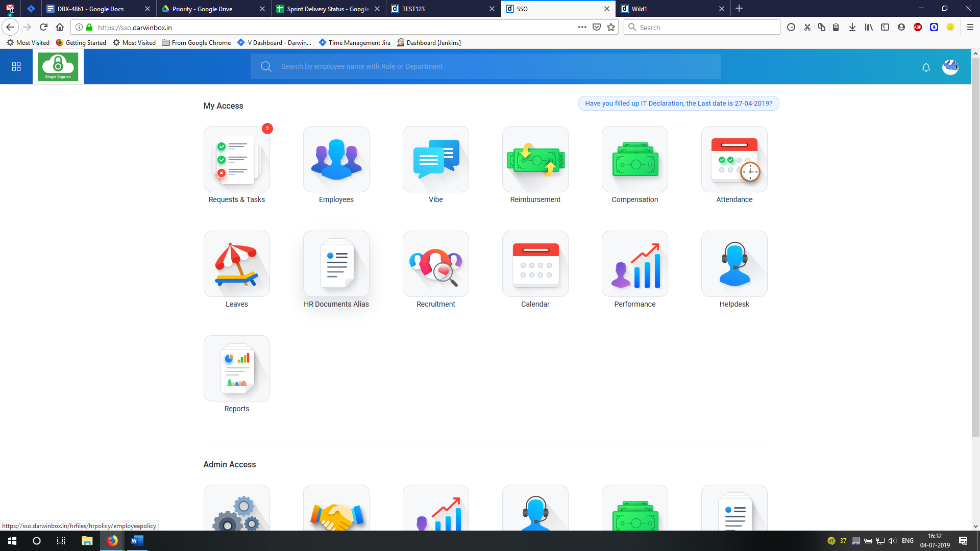This screenshot has width=980, height=551.
Task: Open the Performance module
Action: [x=634, y=264]
